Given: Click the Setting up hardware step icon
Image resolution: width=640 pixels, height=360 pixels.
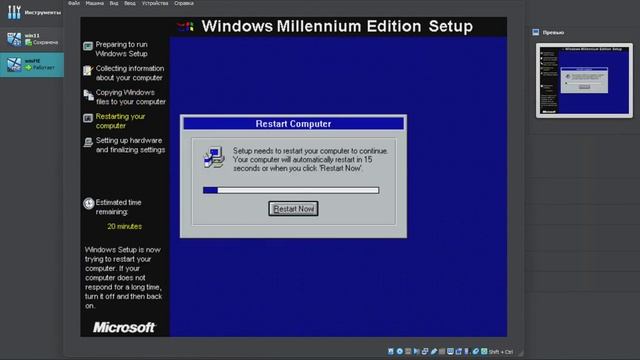Looking at the screenshot, I should coord(88,142).
